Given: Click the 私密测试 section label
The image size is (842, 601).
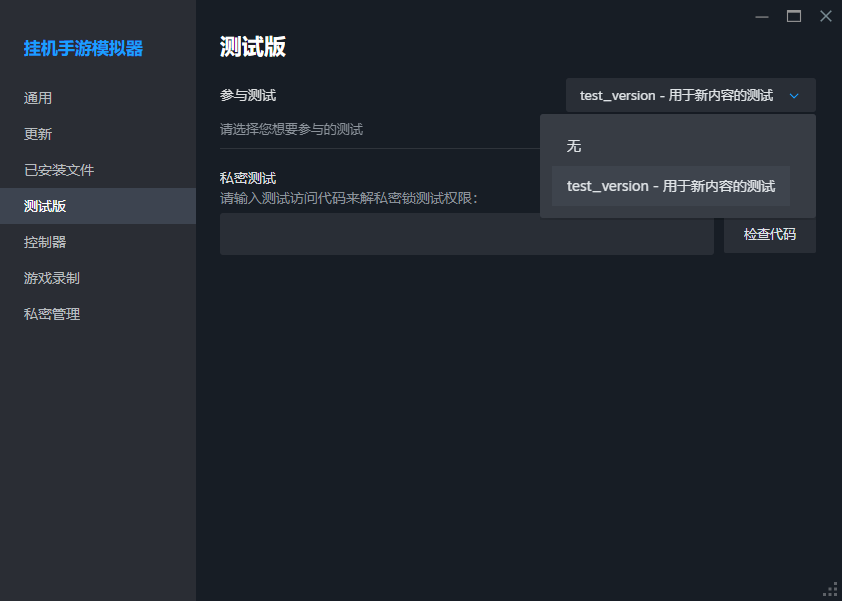Looking at the screenshot, I should click(248, 178).
